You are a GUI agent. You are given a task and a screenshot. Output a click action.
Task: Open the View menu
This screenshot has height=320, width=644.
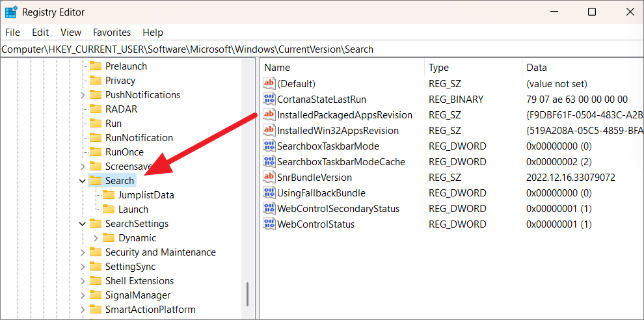71,33
